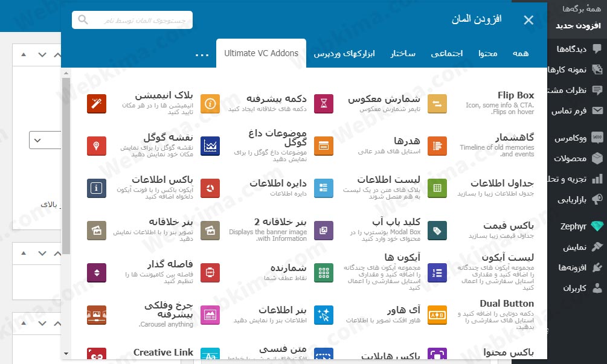Add the لیست اطلاعات info list icon
The width and height of the screenshot is (607, 364).
tap(324, 188)
